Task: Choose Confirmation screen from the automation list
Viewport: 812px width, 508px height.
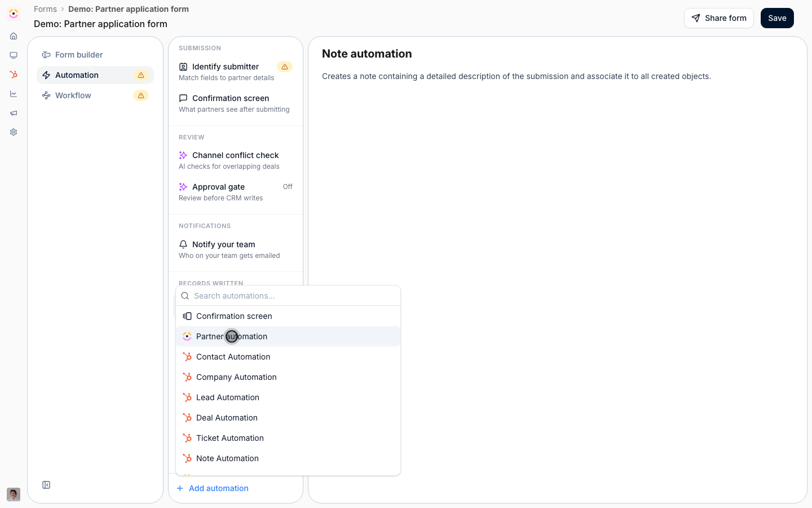Action: (x=288, y=316)
